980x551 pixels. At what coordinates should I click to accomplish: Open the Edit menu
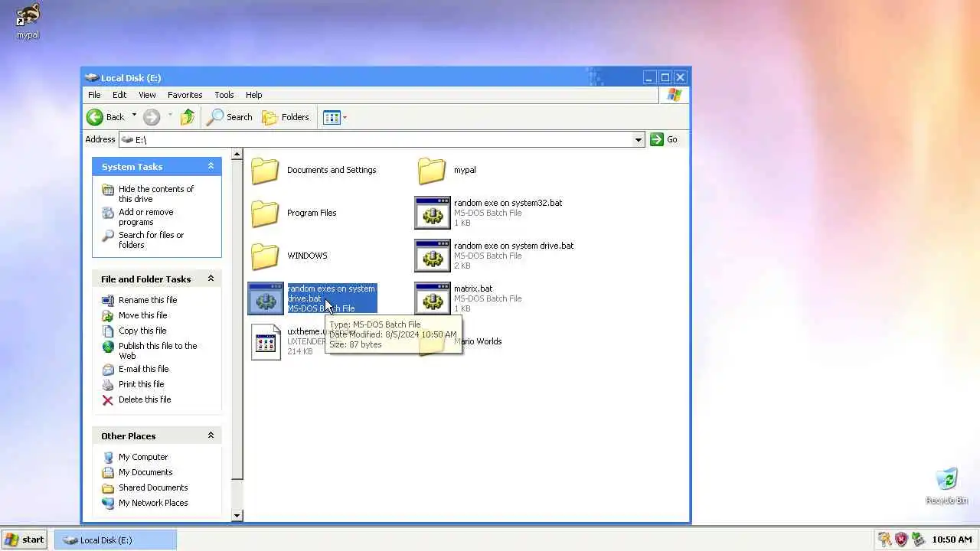click(119, 95)
